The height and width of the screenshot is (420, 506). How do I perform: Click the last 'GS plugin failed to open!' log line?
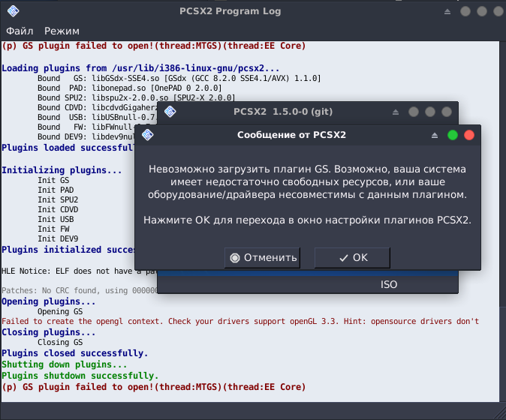point(154,387)
